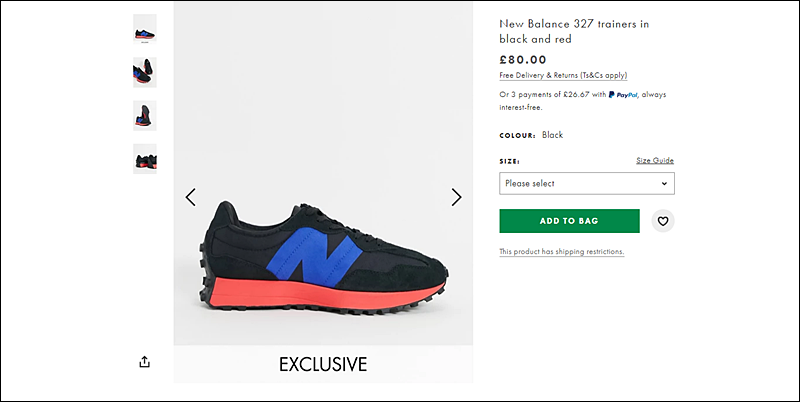Click the chevron arrow in size selector
This screenshot has width=800, height=402.
(664, 184)
